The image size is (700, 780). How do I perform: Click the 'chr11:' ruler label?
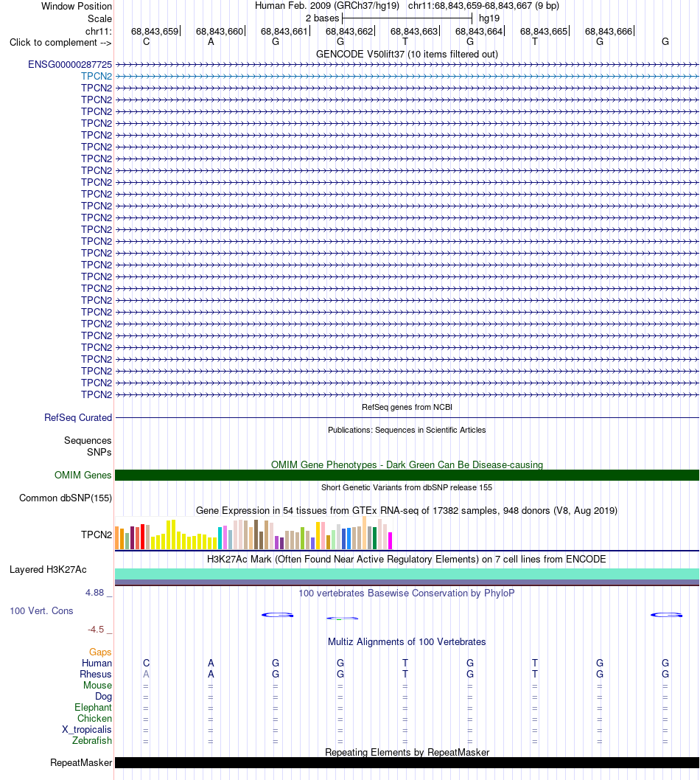(99, 32)
